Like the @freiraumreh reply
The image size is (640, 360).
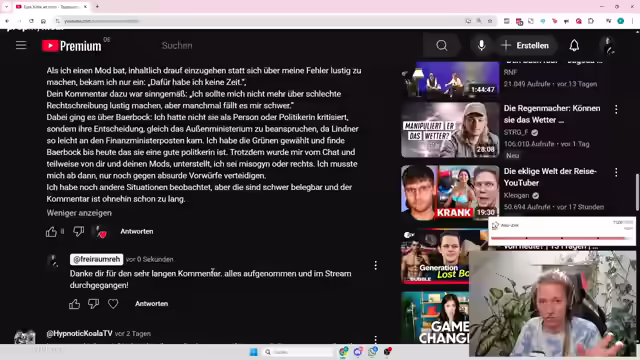click(x=74, y=304)
